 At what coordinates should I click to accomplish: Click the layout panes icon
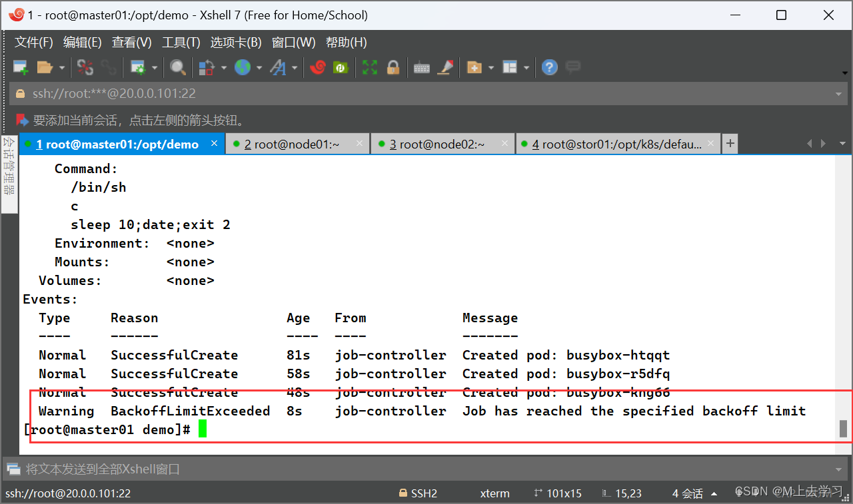point(510,67)
